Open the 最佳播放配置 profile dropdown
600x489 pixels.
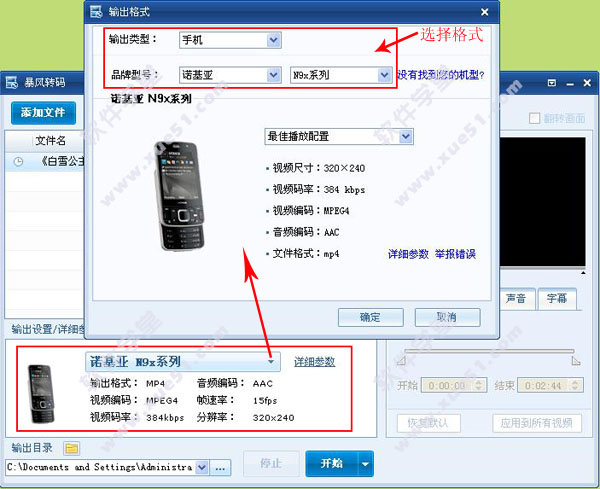[x=339, y=137]
